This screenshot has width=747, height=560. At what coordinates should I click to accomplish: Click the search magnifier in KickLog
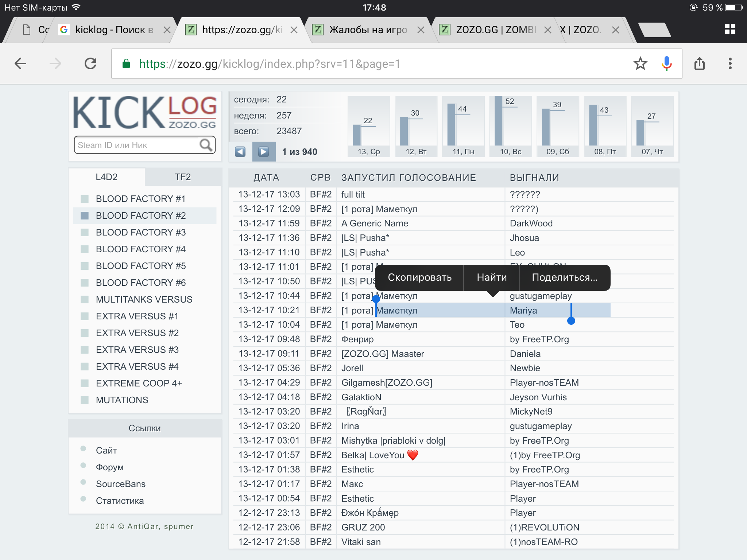click(x=206, y=145)
